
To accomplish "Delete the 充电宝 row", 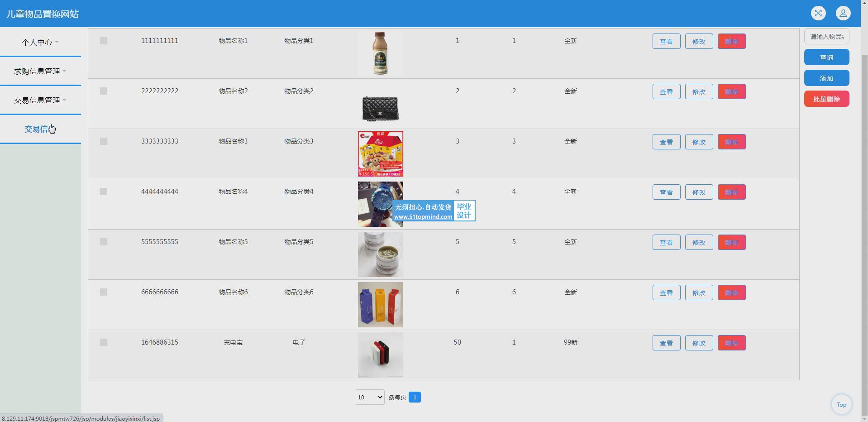I will (731, 343).
